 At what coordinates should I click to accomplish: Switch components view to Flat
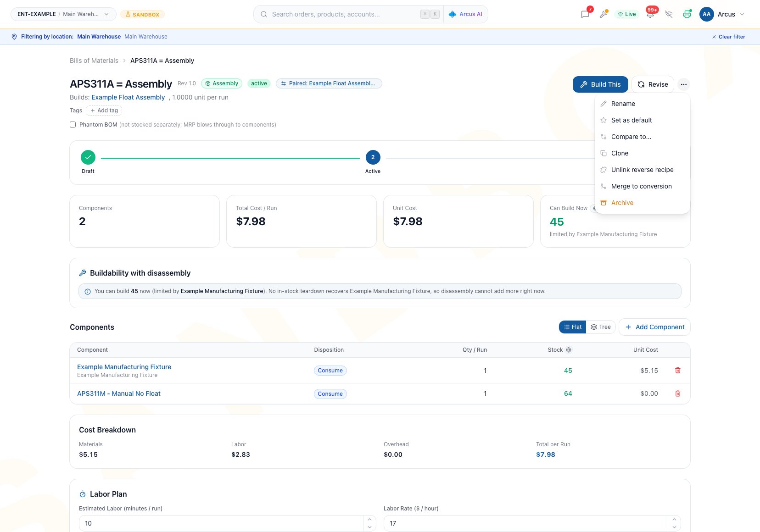pos(573,327)
